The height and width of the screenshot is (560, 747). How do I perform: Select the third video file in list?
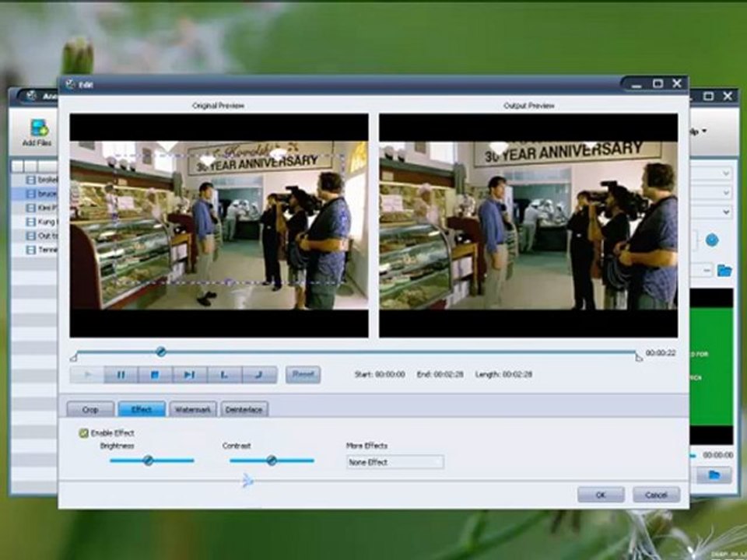click(x=35, y=208)
